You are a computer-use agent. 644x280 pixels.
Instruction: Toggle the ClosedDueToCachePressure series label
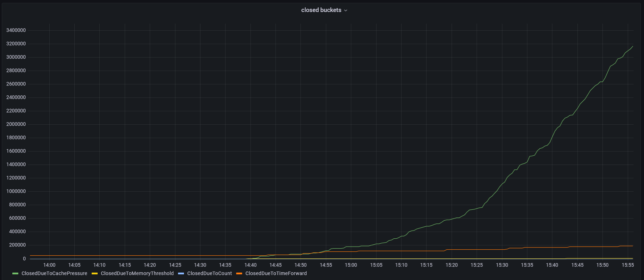54,273
